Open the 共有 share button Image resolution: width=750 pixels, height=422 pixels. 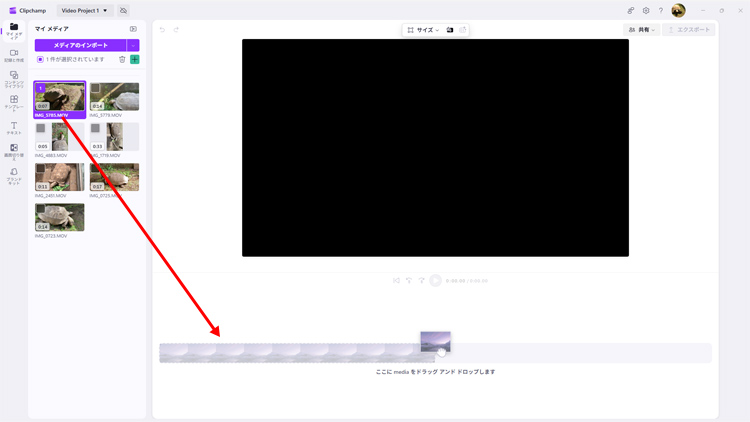(x=641, y=30)
